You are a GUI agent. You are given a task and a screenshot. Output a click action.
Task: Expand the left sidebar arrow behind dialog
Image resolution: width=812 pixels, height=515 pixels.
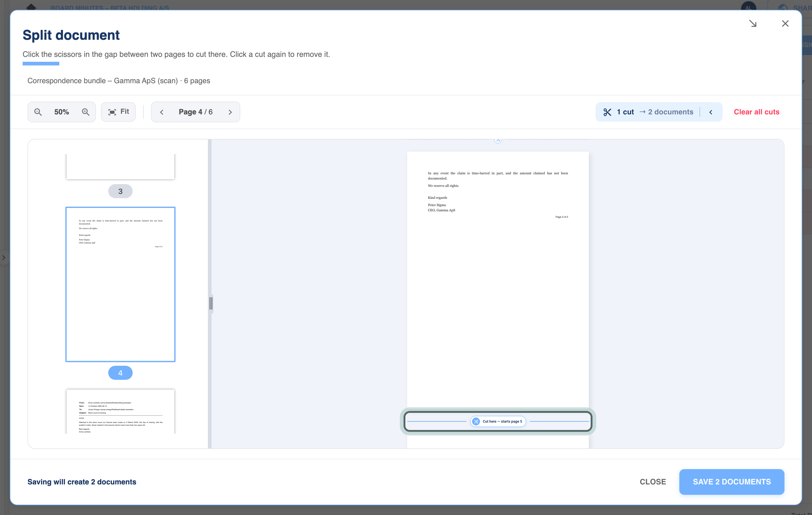click(4, 257)
